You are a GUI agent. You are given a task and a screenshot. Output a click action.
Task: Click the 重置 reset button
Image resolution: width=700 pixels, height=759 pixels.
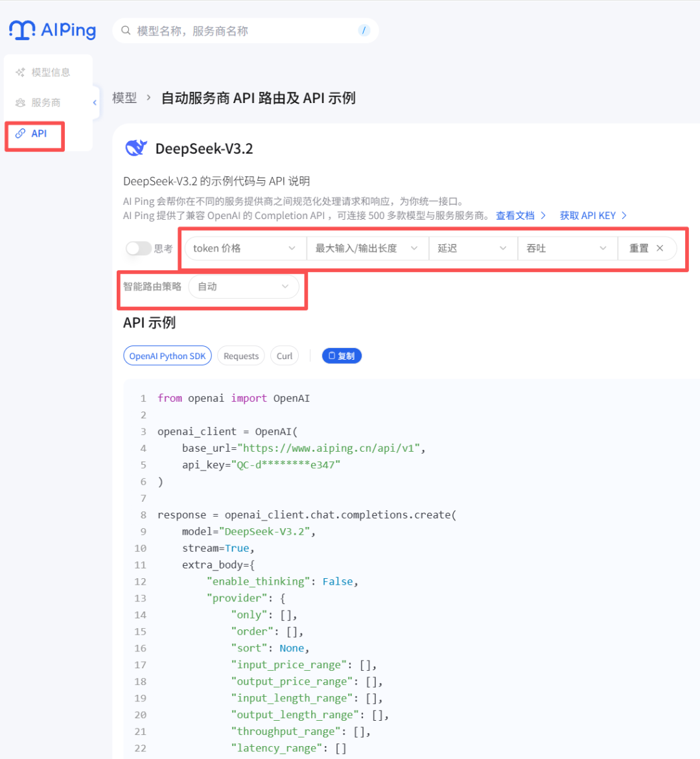646,248
